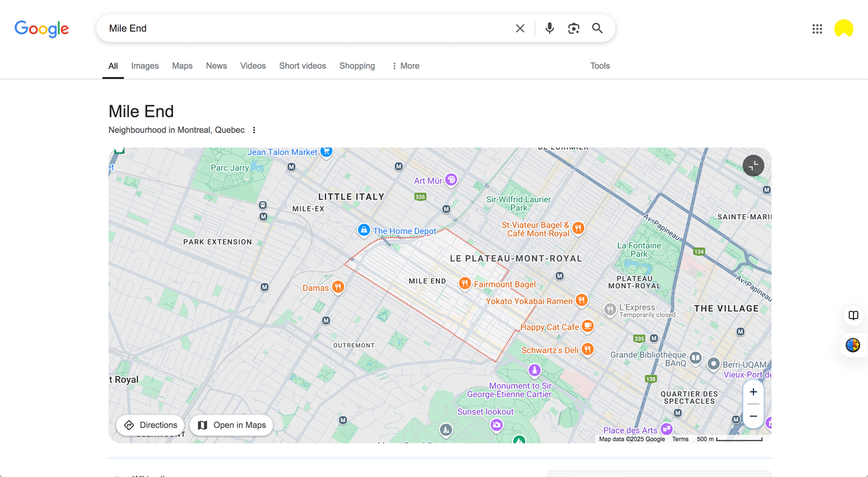Open the Google apps grid

[817, 28]
